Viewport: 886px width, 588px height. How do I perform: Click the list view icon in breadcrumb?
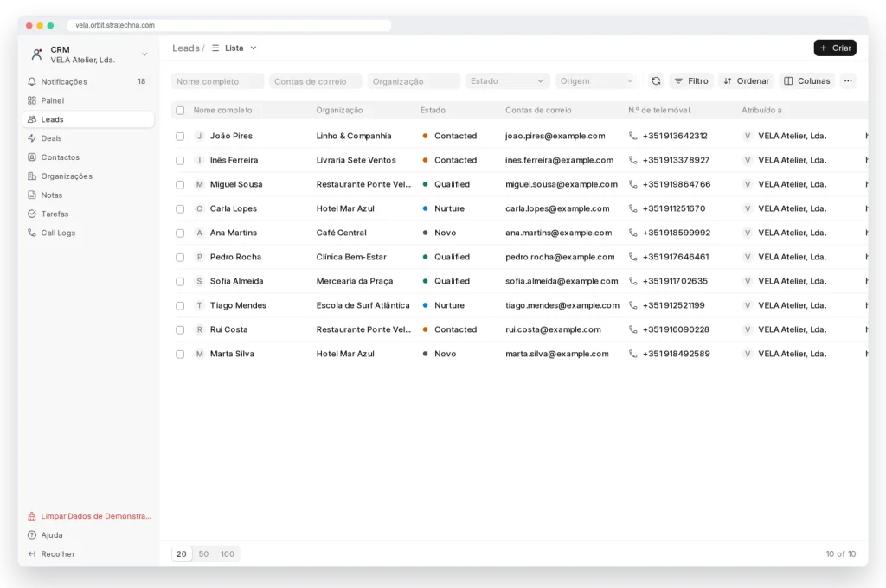pyautogui.click(x=215, y=48)
